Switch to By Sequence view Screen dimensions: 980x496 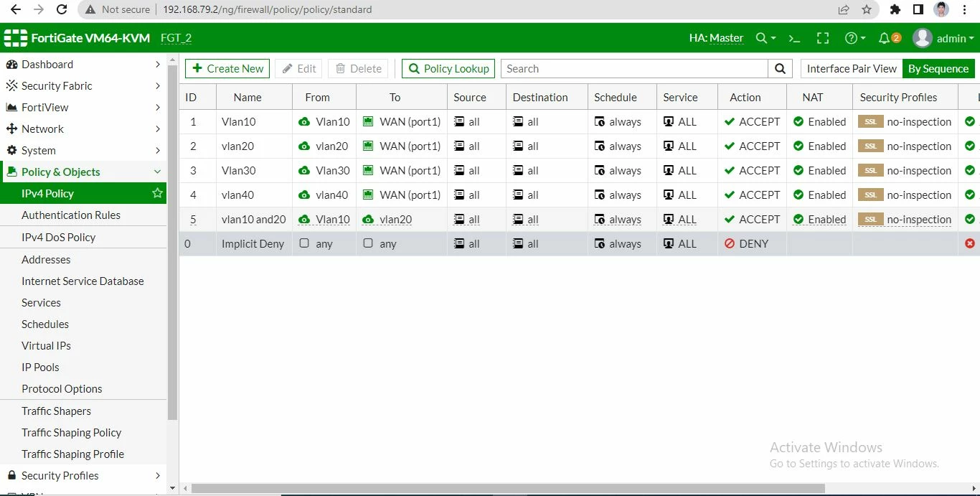pyautogui.click(x=938, y=69)
